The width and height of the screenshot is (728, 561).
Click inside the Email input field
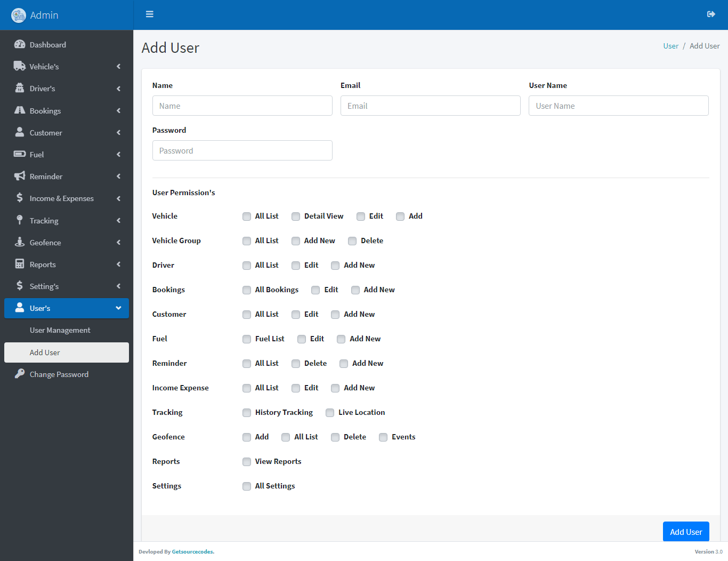coord(430,106)
